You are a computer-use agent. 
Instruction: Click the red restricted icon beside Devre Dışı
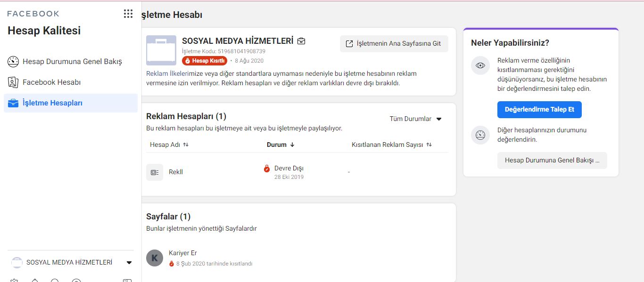[267, 169]
